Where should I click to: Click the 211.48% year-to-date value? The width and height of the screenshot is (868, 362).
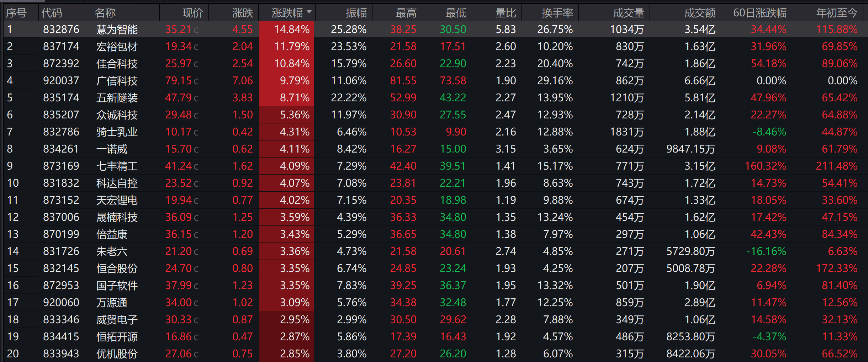coord(837,166)
